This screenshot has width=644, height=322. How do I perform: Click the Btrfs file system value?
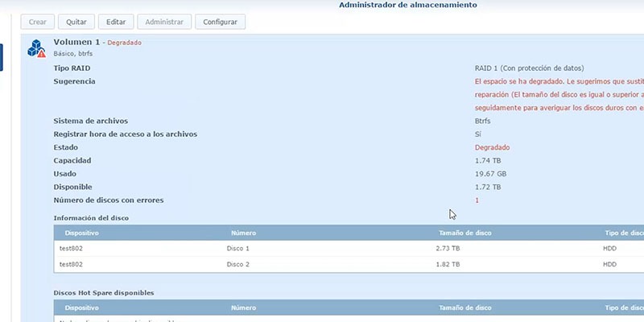(x=482, y=121)
